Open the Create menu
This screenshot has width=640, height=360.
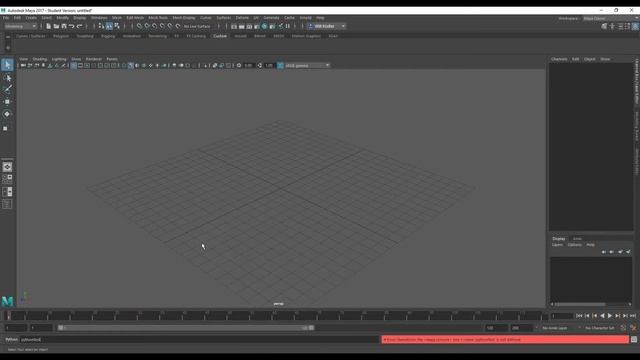(31, 18)
